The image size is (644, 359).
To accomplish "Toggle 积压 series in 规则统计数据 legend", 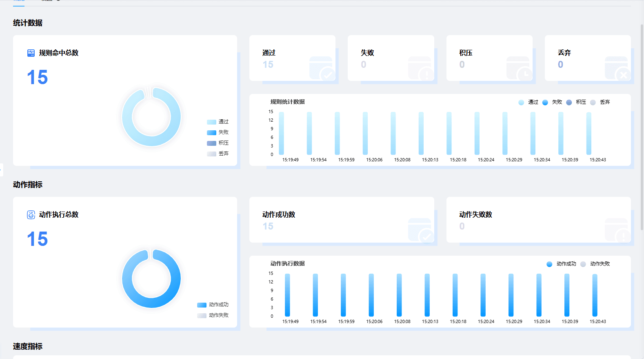I will tap(576, 102).
